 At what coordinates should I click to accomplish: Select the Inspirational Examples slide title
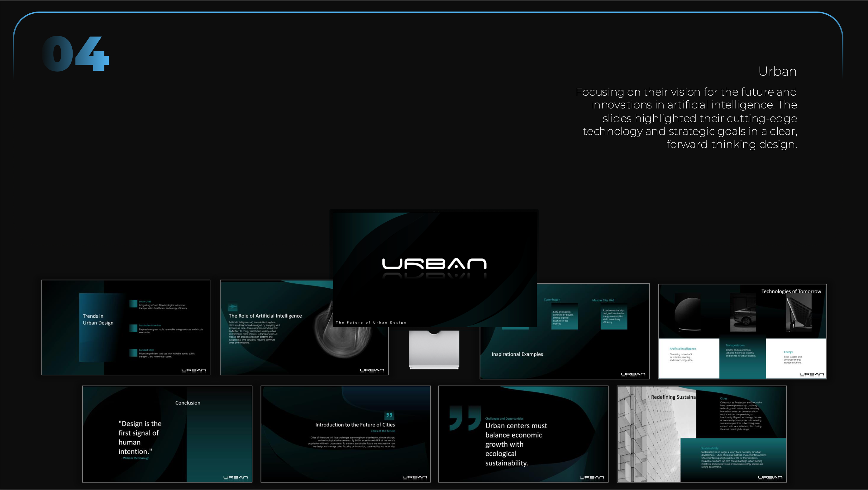tap(517, 354)
